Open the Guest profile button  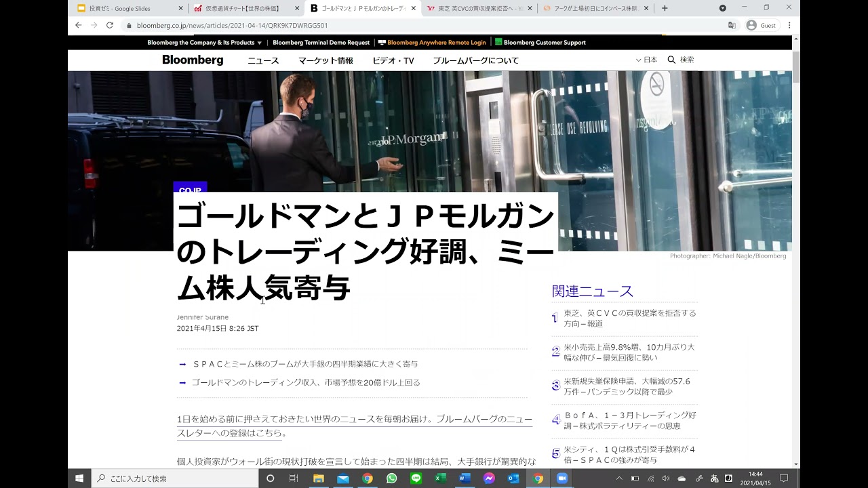pos(762,25)
